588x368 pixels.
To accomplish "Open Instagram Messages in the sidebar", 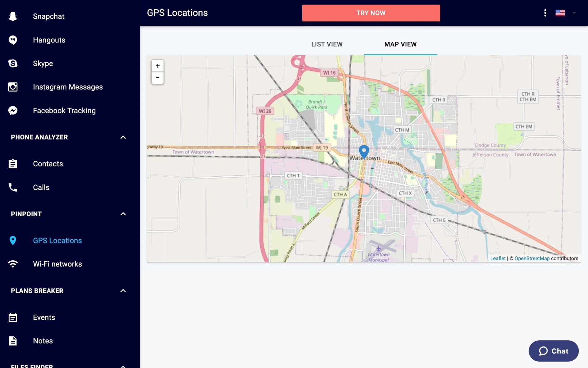I will pyautogui.click(x=70, y=87).
